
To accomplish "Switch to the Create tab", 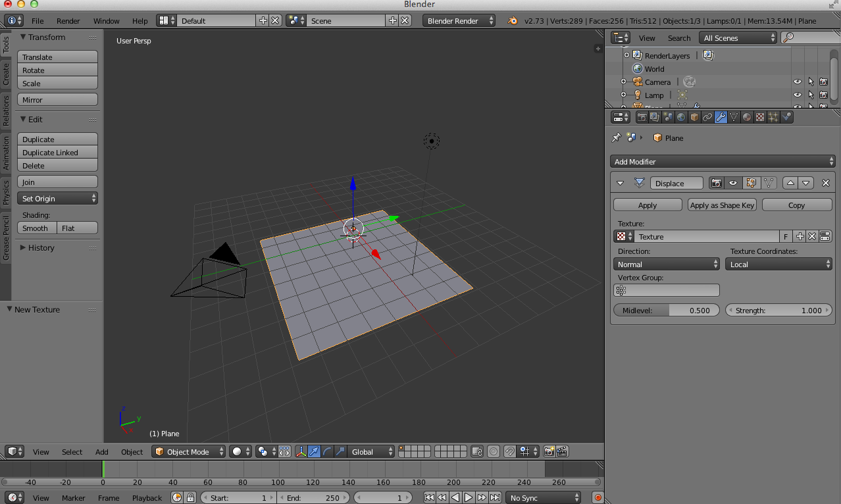I will [6, 74].
